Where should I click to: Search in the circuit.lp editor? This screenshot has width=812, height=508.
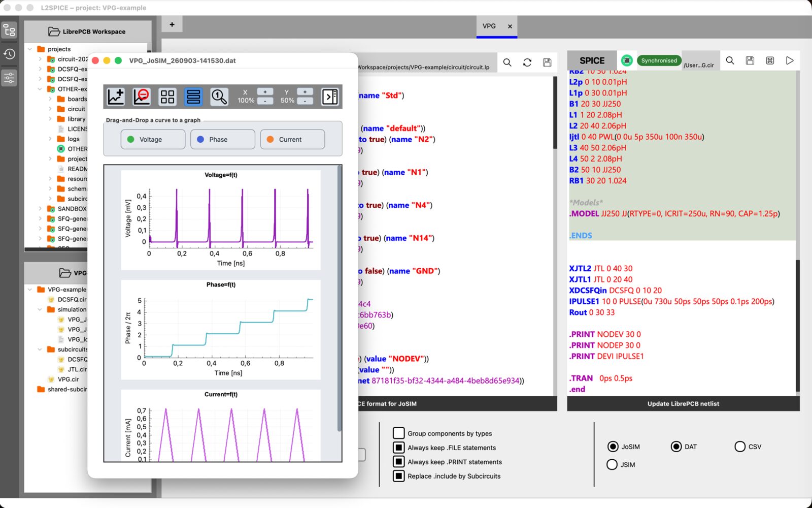507,62
